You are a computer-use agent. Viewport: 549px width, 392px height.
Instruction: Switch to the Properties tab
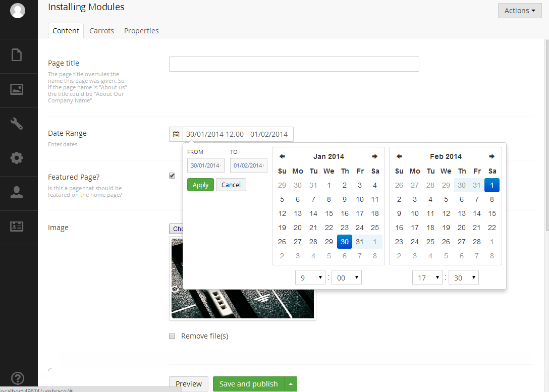coord(141,31)
